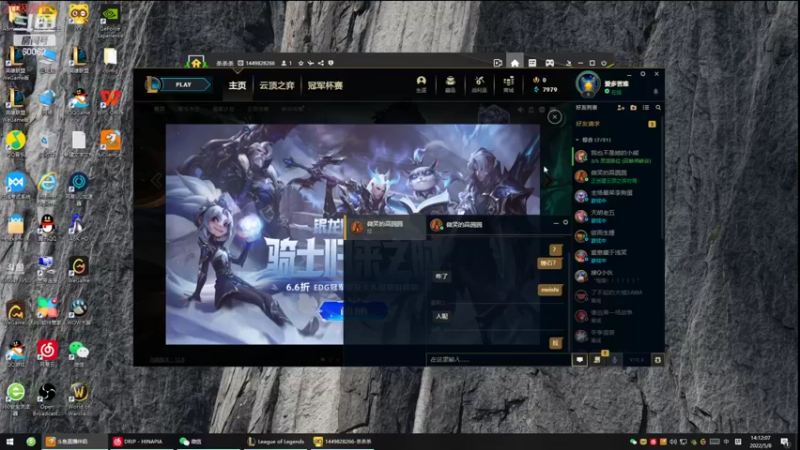Mute the client sound speaker icon
This screenshot has width=800, height=450.
(520, 109)
